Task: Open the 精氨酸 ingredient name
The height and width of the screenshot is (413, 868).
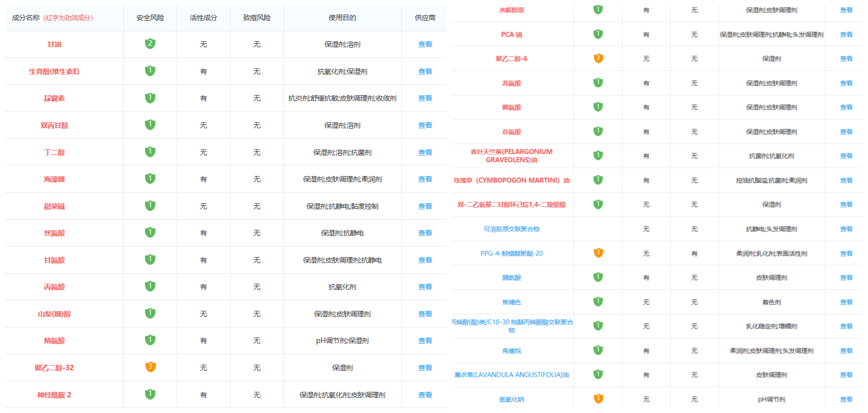Action: [x=54, y=341]
